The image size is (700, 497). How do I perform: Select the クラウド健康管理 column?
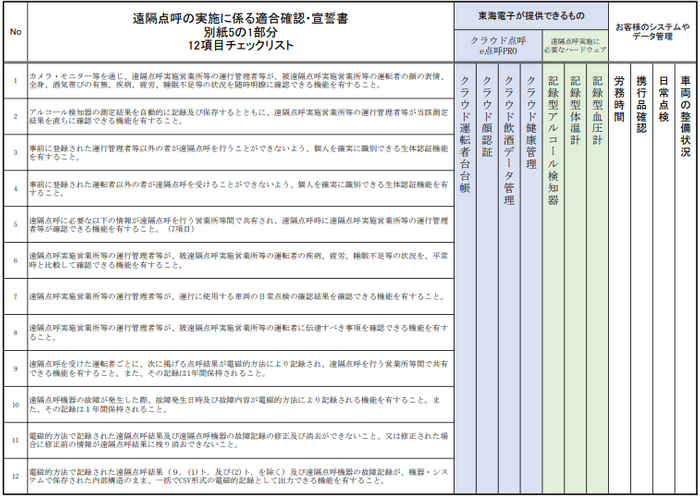[531, 278]
